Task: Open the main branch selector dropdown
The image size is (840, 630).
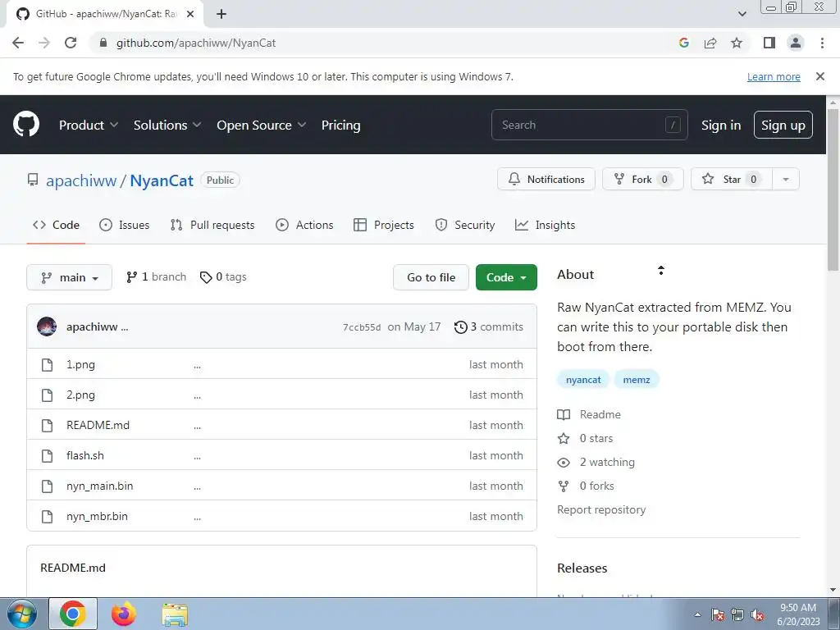Action: tap(69, 277)
